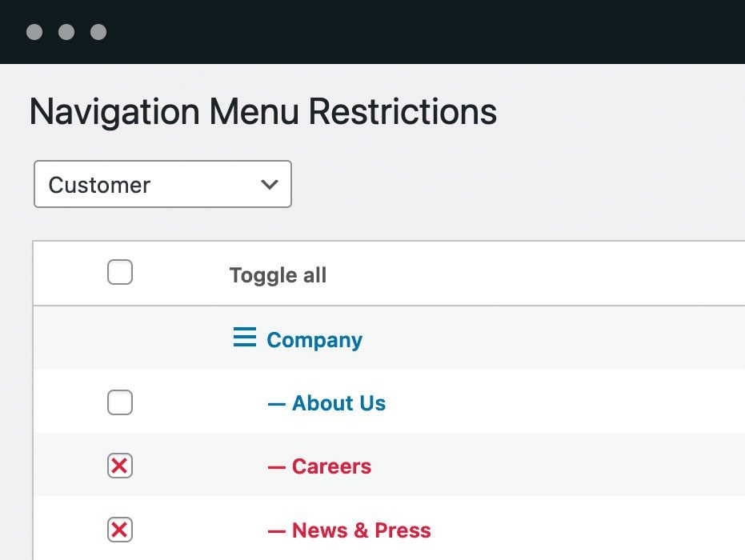Click the red X mark on News & Press
This screenshot has height=560, width=745.
point(120,530)
